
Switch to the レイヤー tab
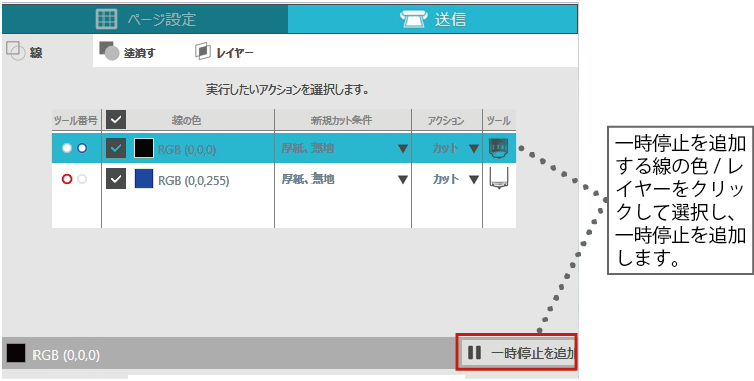point(224,52)
